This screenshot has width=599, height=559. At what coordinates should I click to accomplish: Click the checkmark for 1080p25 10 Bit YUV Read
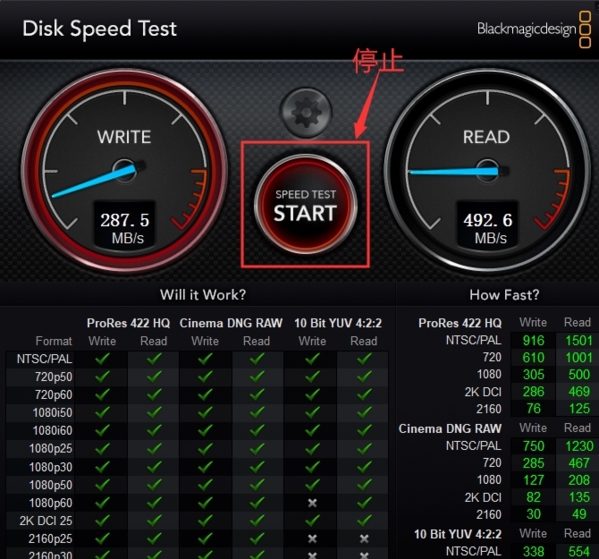364,448
